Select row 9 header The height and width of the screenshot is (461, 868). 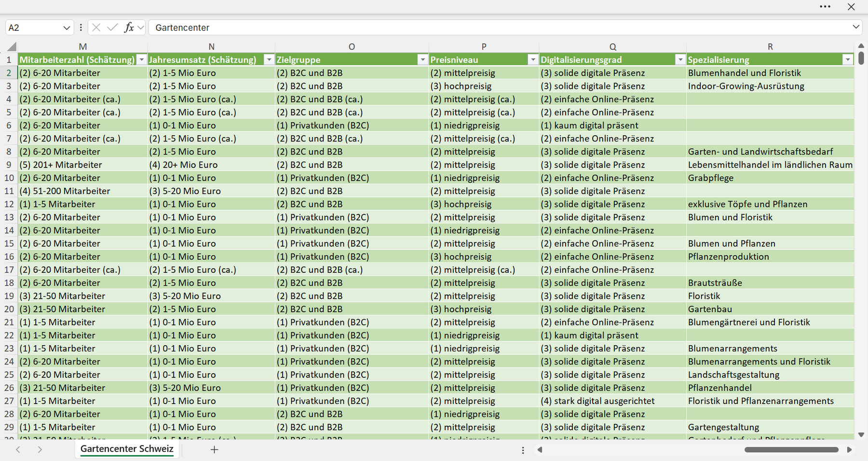(x=9, y=165)
